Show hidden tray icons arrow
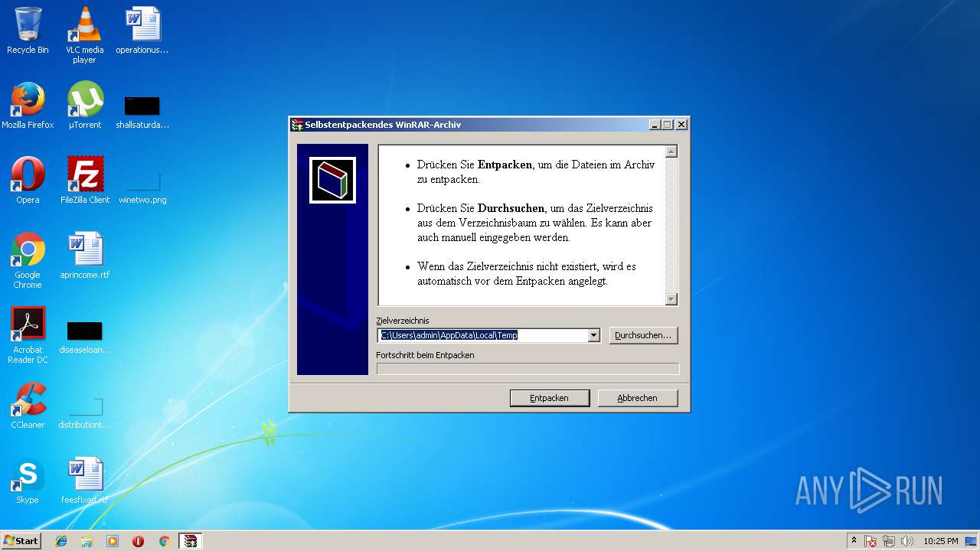This screenshot has height=551, width=980. pyautogui.click(x=854, y=540)
